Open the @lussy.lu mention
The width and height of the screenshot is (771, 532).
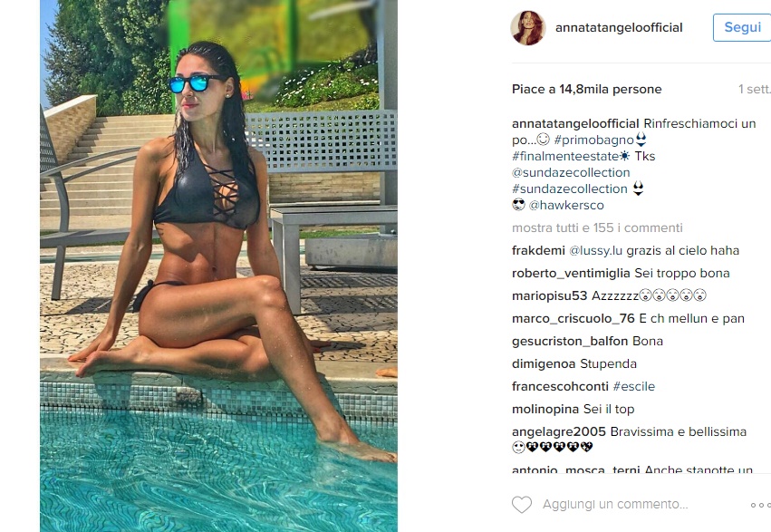pos(595,251)
